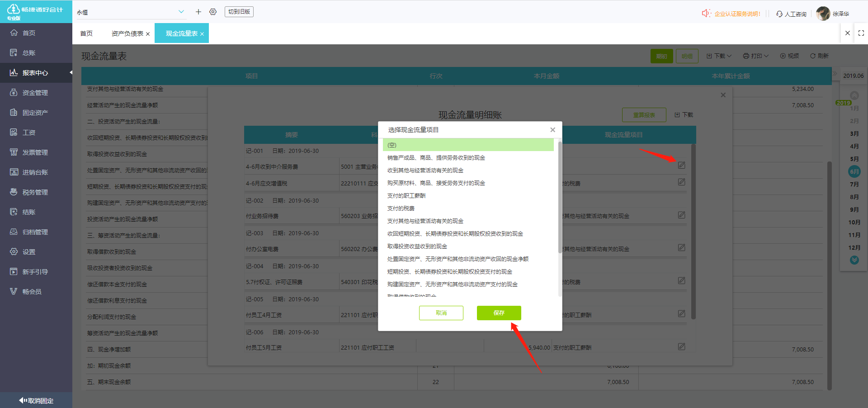Open settings gear icon in top bar
The height and width of the screenshot is (408, 868).
point(213,12)
